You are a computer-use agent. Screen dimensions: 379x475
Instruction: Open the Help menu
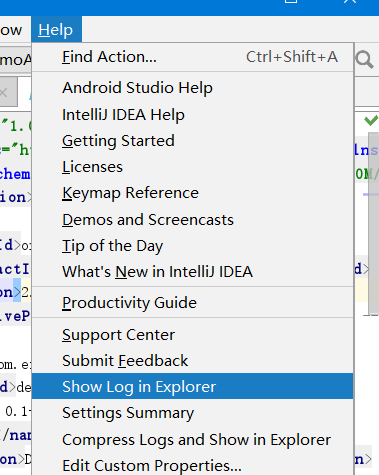pos(56,30)
